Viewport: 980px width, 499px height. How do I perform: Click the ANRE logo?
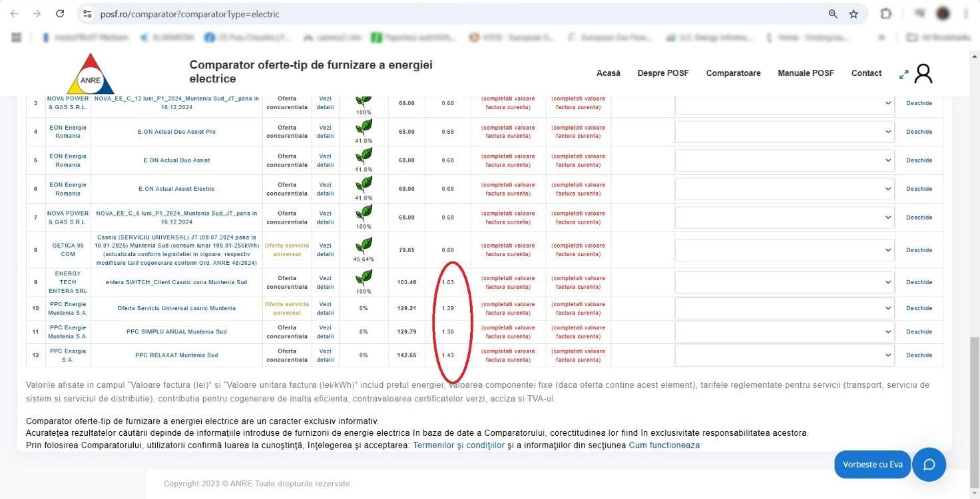(91, 73)
